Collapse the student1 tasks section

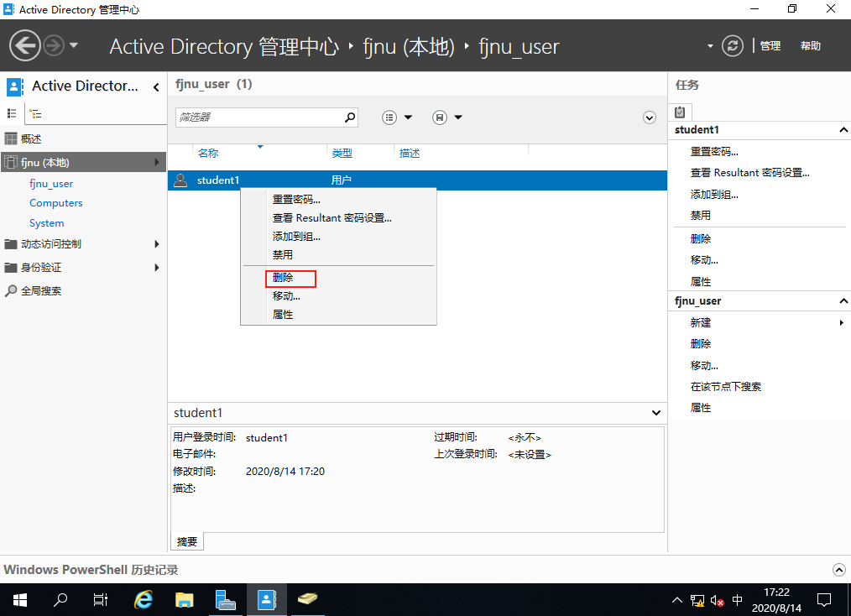[x=843, y=130]
